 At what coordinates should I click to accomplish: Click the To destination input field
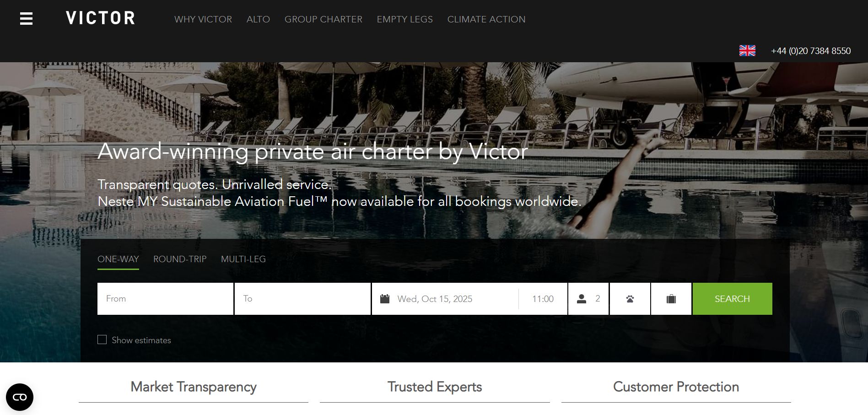coord(302,299)
